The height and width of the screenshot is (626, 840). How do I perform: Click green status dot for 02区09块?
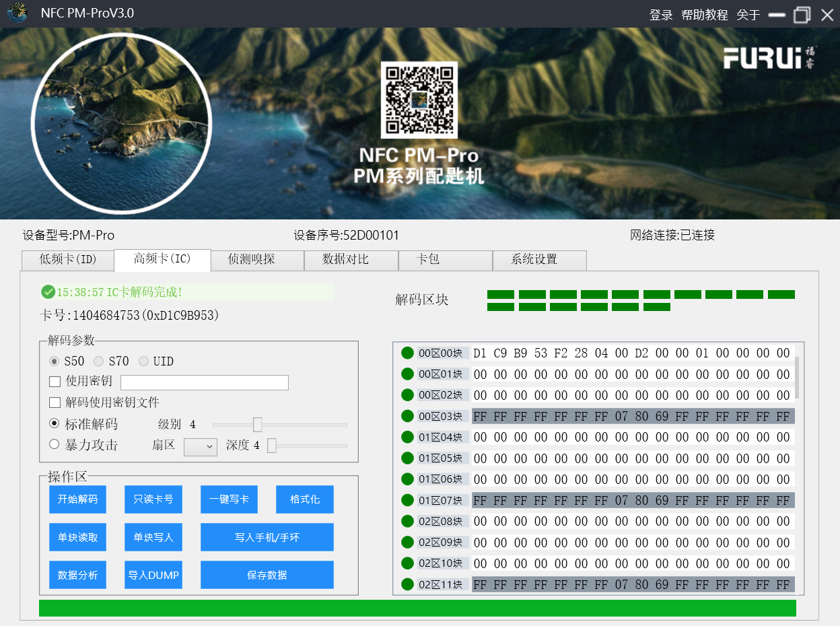(x=407, y=542)
